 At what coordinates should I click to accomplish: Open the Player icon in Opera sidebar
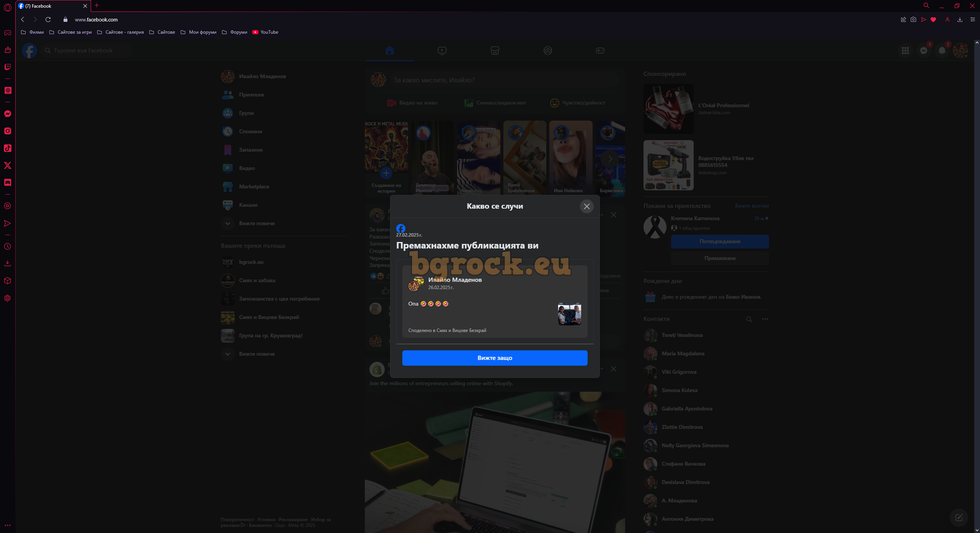tap(8, 206)
